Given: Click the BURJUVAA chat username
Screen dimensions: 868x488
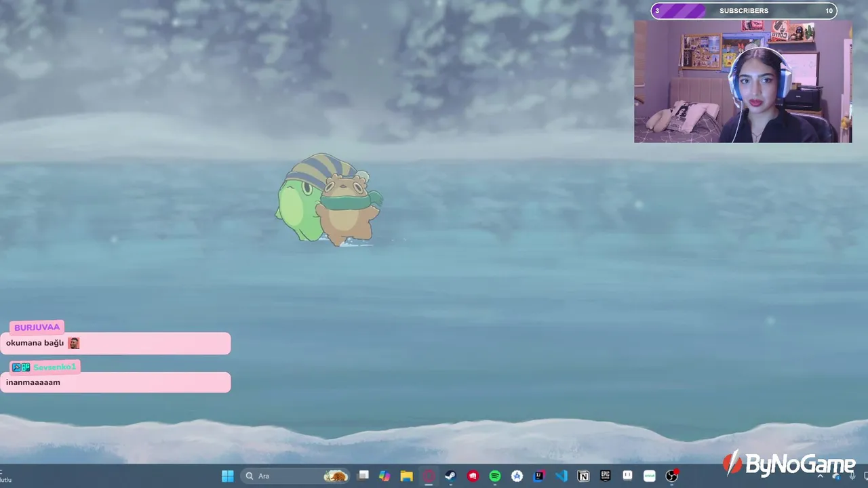Looking at the screenshot, I should click(x=37, y=327).
